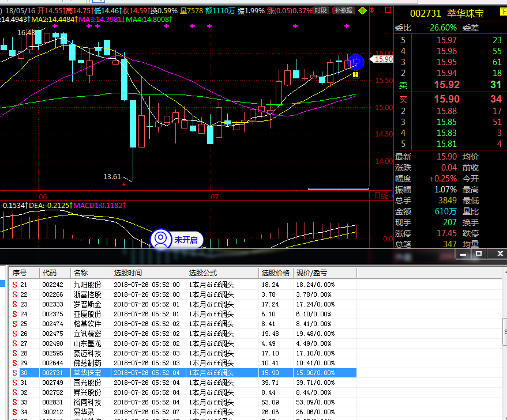The width and height of the screenshot is (507, 420).
Task: Sort by 现价/盈亏 column header
Action: [325, 273]
